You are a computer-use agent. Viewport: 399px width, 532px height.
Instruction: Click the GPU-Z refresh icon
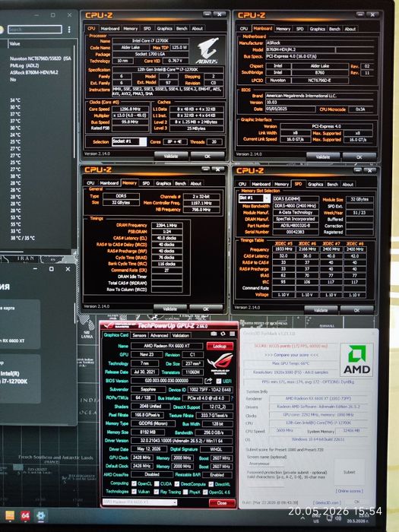223,334
